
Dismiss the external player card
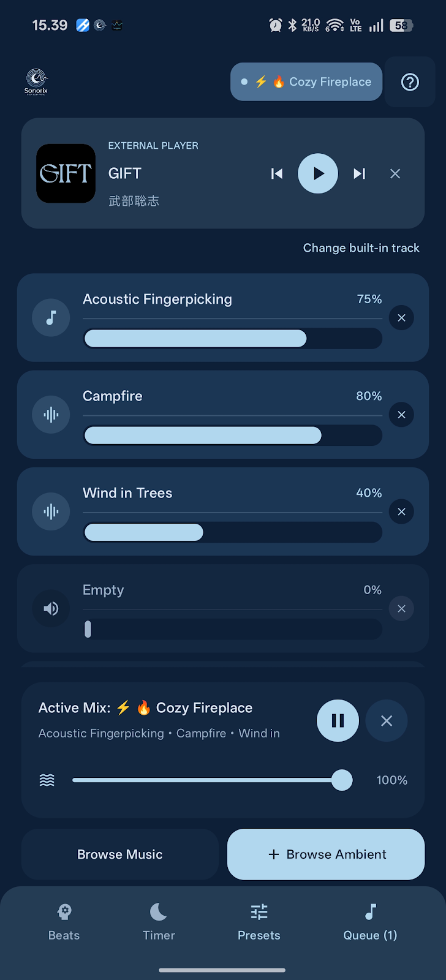(395, 174)
